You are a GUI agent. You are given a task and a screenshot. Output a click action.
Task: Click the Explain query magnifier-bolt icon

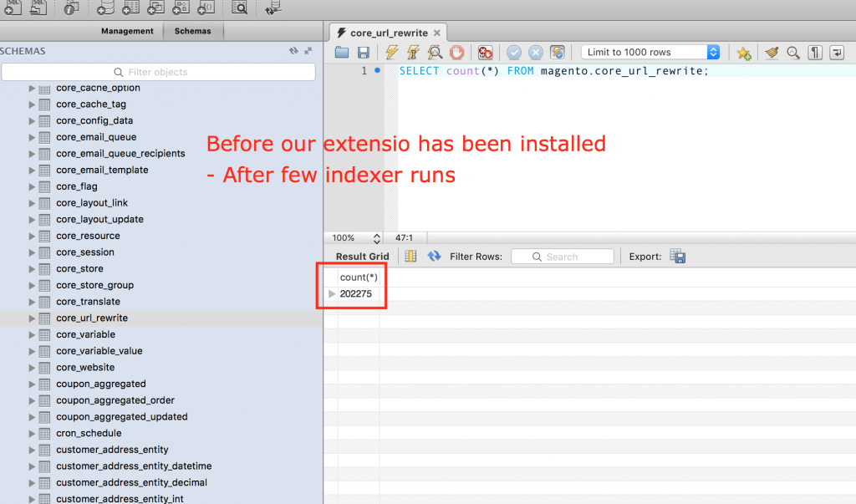tap(435, 53)
